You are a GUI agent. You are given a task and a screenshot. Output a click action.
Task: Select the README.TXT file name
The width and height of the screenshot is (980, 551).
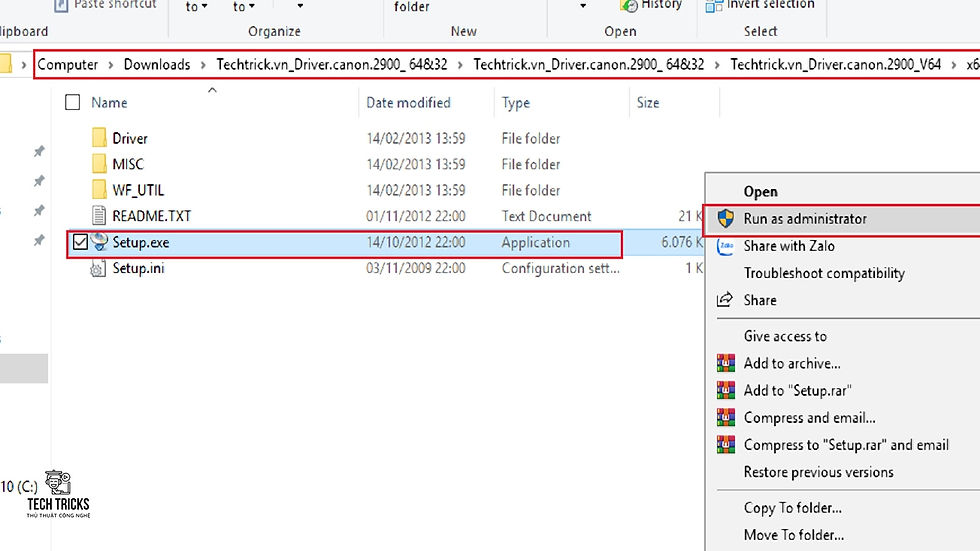coord(152,216)
